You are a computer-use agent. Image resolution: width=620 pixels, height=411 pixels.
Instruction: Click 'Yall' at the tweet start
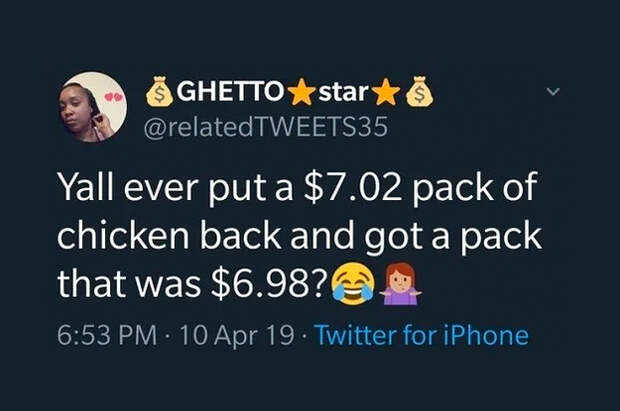(87, 188)
